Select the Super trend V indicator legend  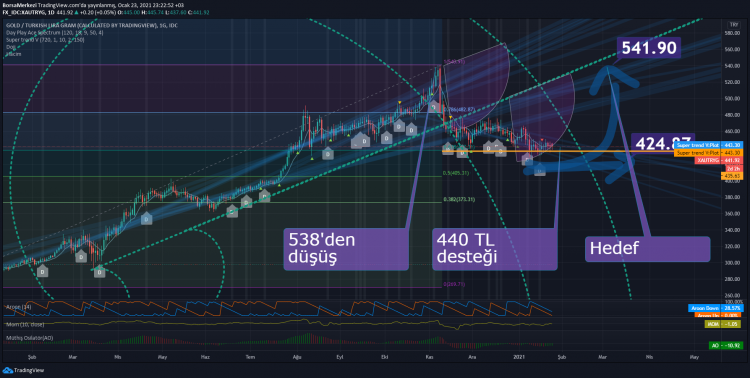[45, 40]
